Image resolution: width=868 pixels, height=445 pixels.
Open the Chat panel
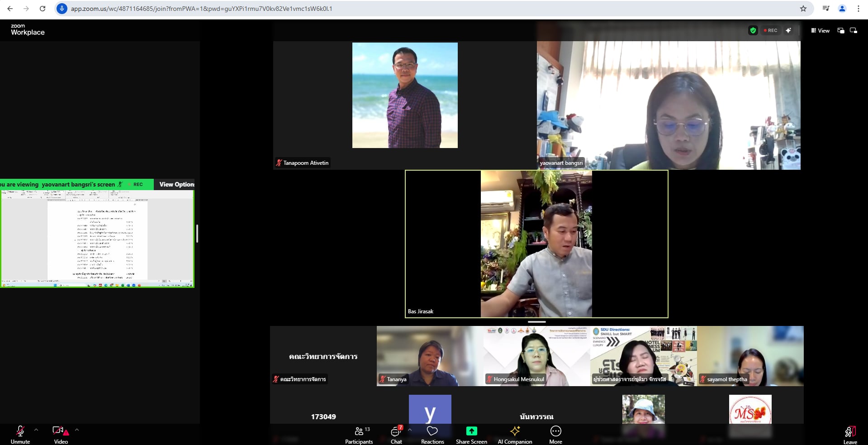396,435
